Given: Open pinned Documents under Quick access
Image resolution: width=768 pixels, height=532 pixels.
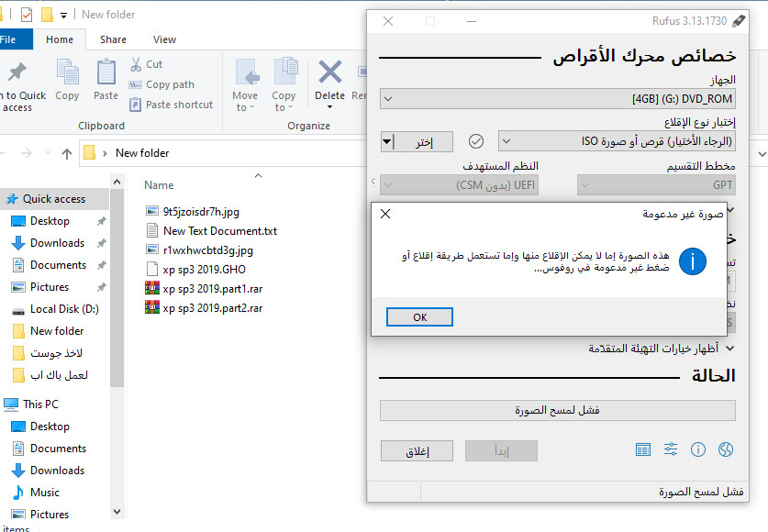Looking at the screenshot, I should coord(58,265).
